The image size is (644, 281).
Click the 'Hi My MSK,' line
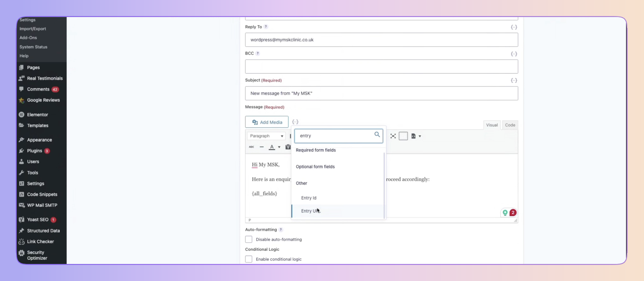coord(266,165)
